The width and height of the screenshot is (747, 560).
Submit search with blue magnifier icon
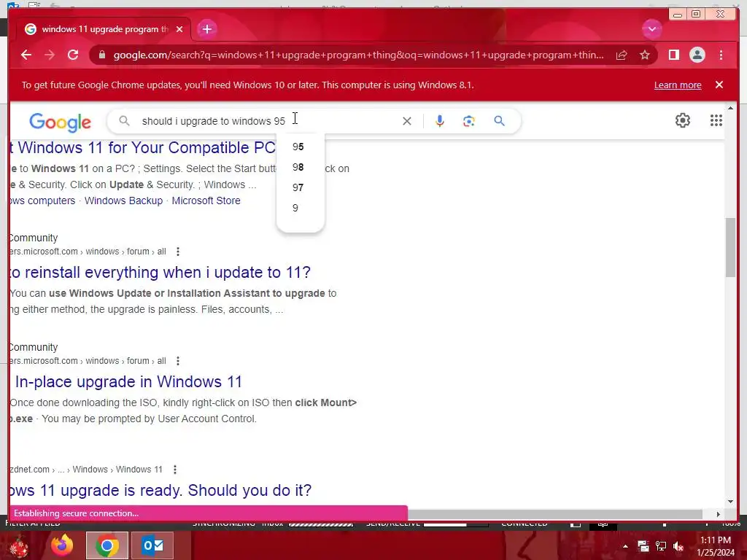click(x=499, y=121)
